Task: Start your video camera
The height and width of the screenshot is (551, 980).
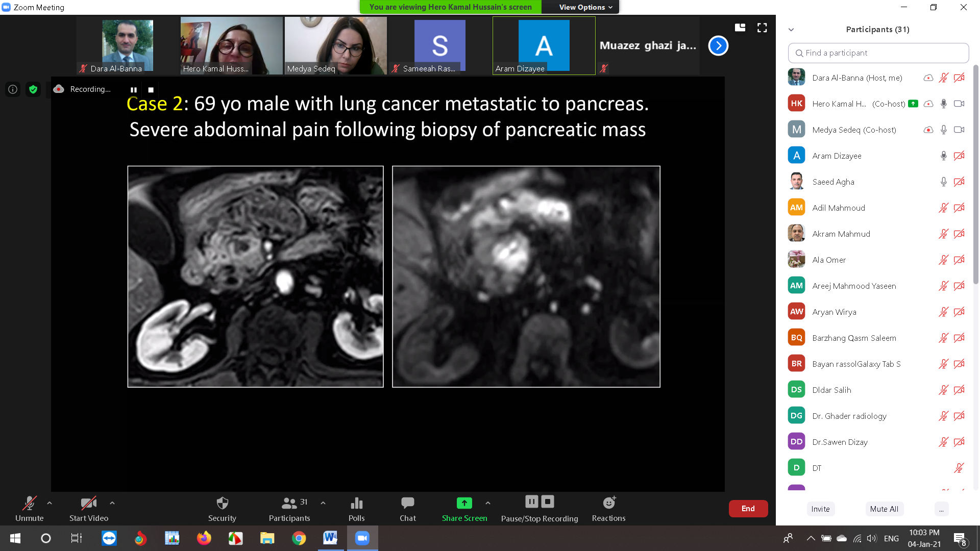Action: (89, 509)
